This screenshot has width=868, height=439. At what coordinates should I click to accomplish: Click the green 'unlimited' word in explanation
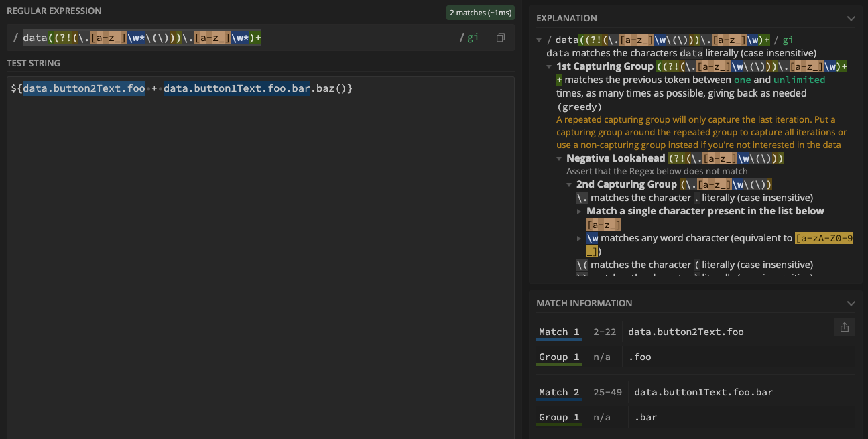click(799, 80)
